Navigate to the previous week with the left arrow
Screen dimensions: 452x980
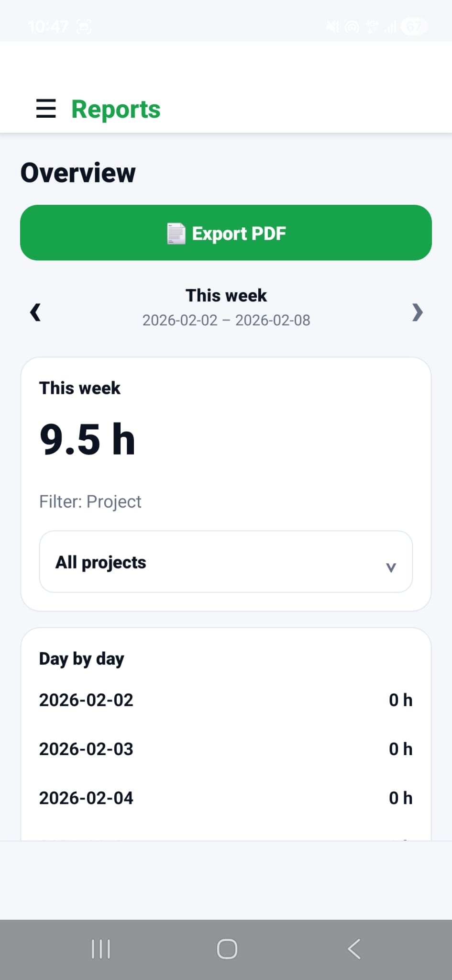pos(35,312)
